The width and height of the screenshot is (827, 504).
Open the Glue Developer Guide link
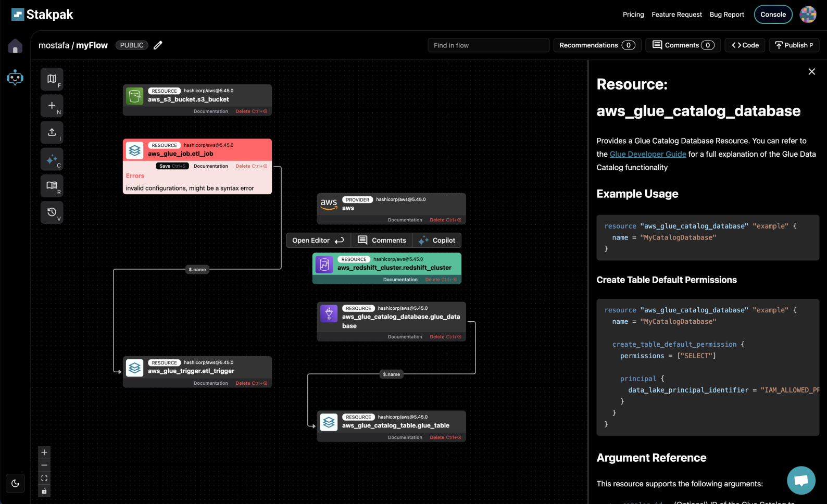[x=648, y=154]
